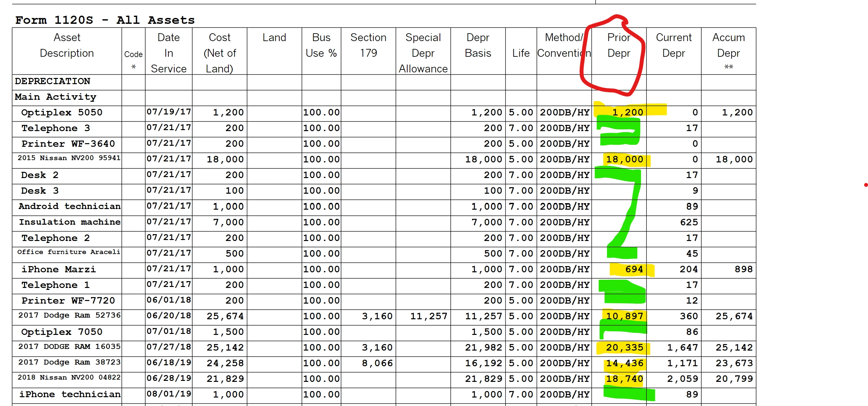Click the Section 179 column header
The width and height of the screenshot is (868, 406).
point(368,45)
